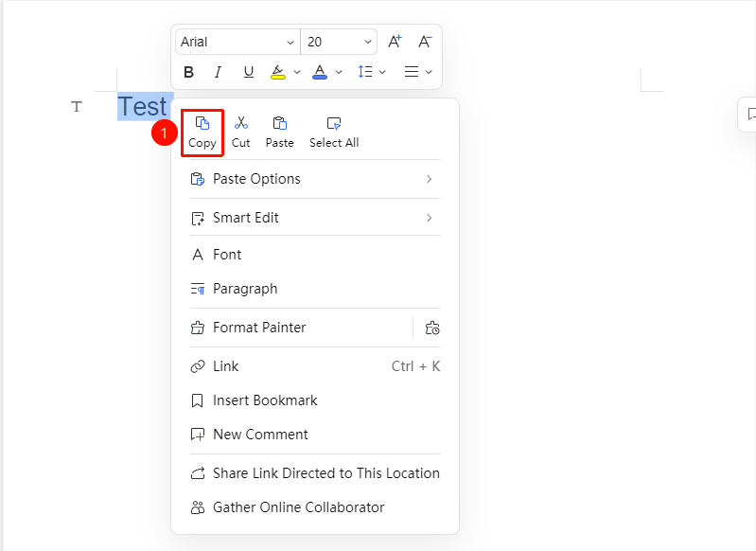Open the highlight color dropdown arrow

297,72
